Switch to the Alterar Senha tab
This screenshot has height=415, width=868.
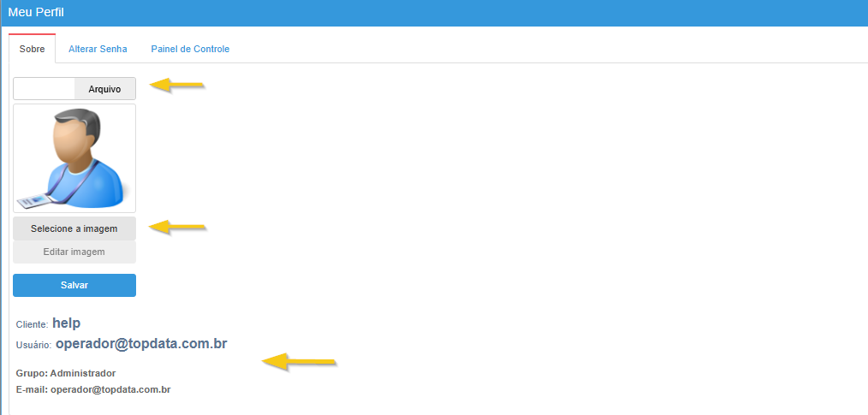coord(98,49)
